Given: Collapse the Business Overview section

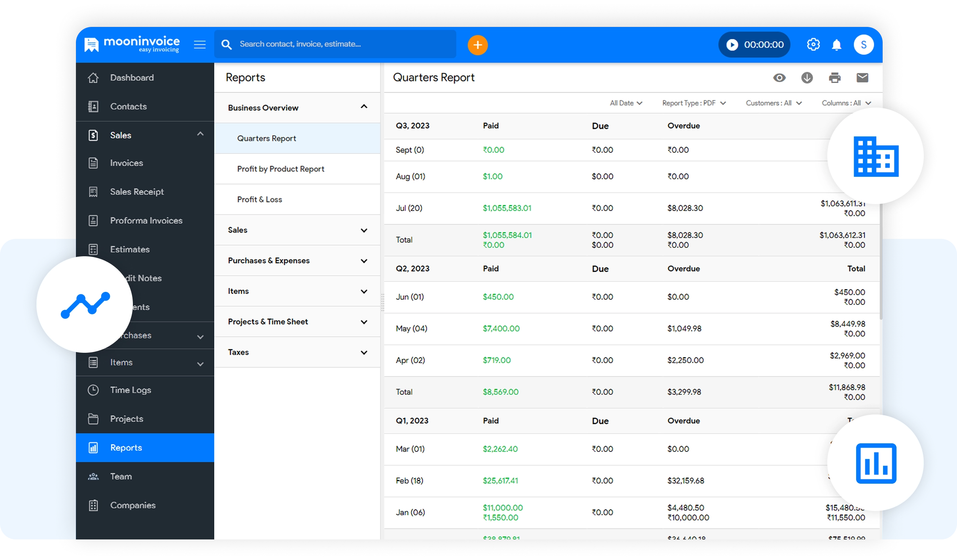Looking at the screenshot, I should coord(364,107).
